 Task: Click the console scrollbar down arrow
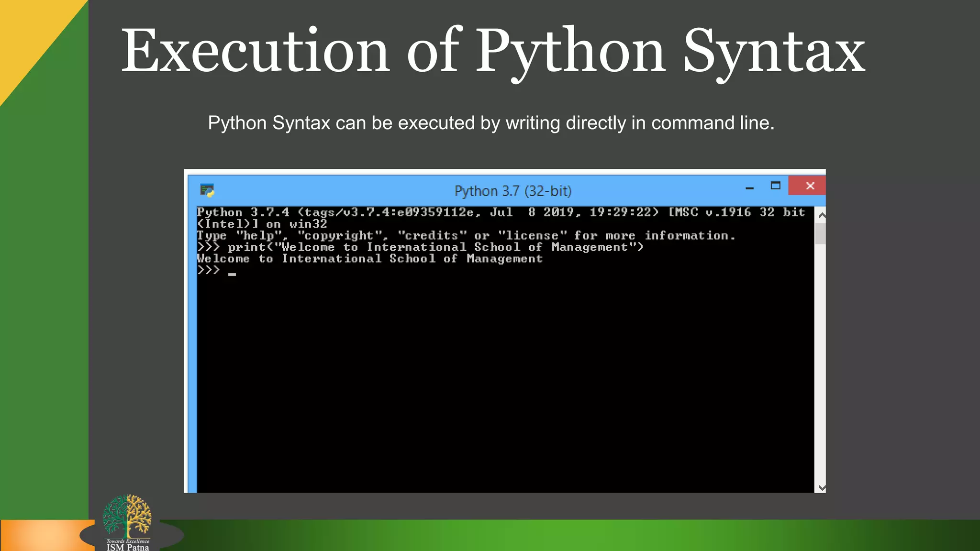[x=822, y=488]
